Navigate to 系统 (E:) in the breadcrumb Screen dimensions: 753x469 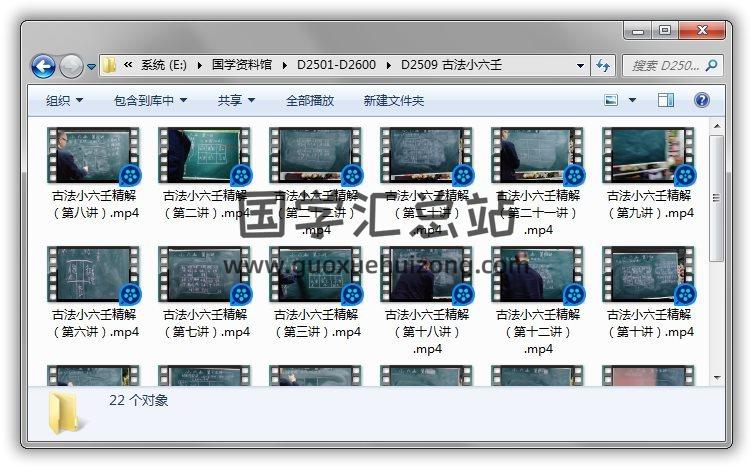pos(164,65)
